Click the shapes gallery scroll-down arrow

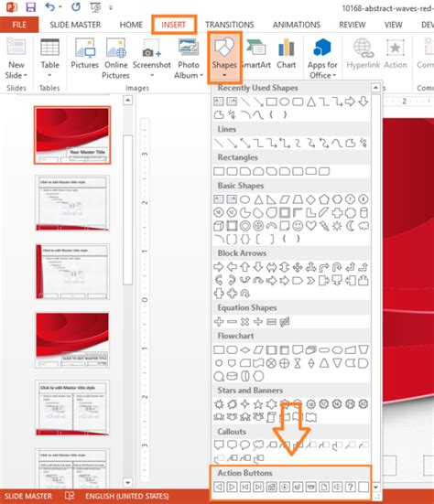click(375, 488)
